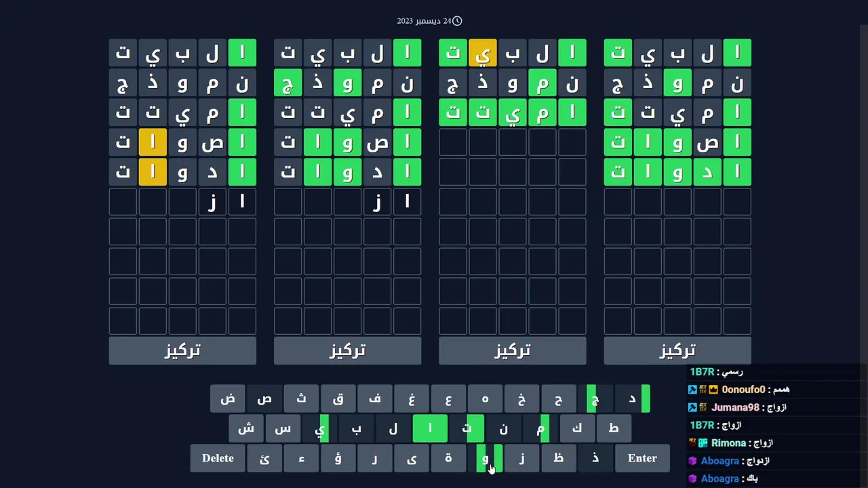Screen dimensions: 868x488
Task: Tap the ه key on the keyboard
Action: pyautogui.click(x=485, y=399)
